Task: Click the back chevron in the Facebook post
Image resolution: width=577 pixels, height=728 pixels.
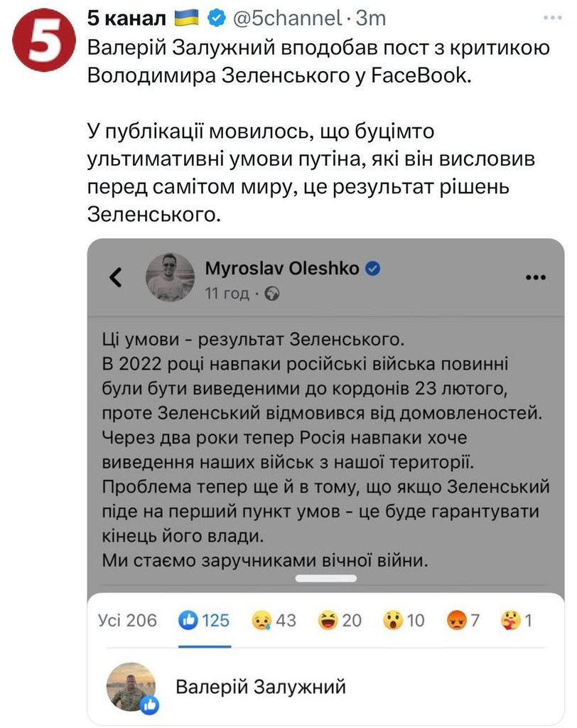Action: (x=114, y=276)
